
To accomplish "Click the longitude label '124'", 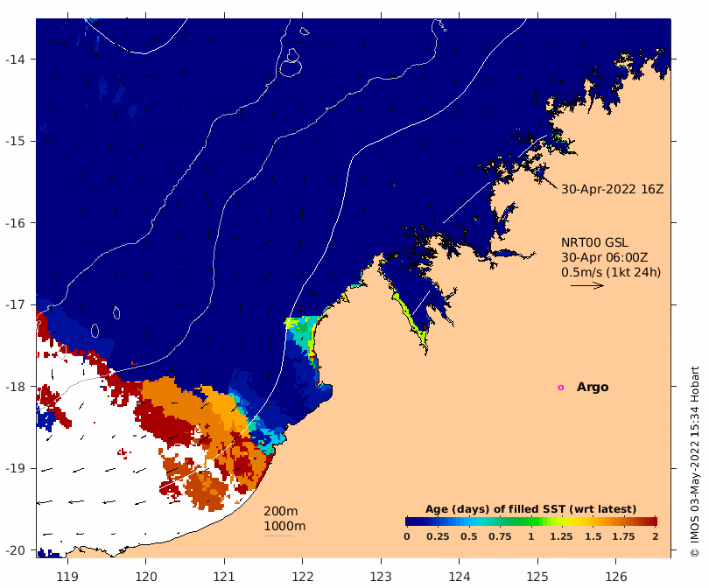I will point(460,577).
